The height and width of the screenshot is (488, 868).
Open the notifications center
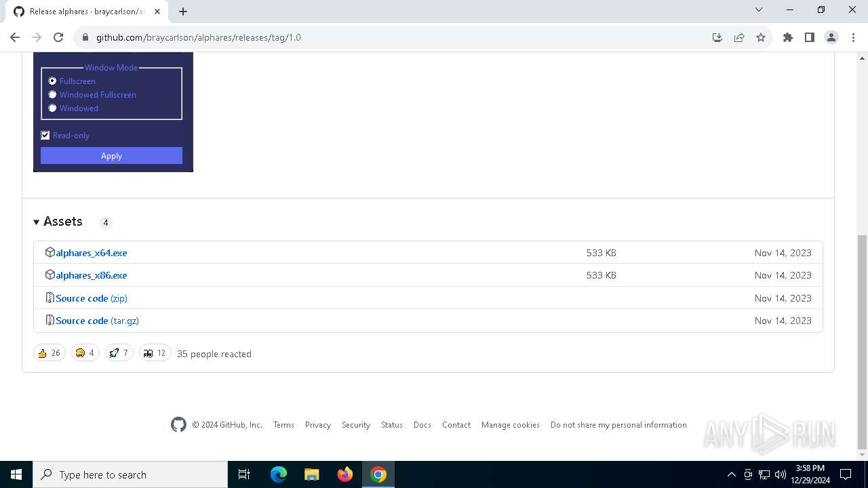(846, 474)
